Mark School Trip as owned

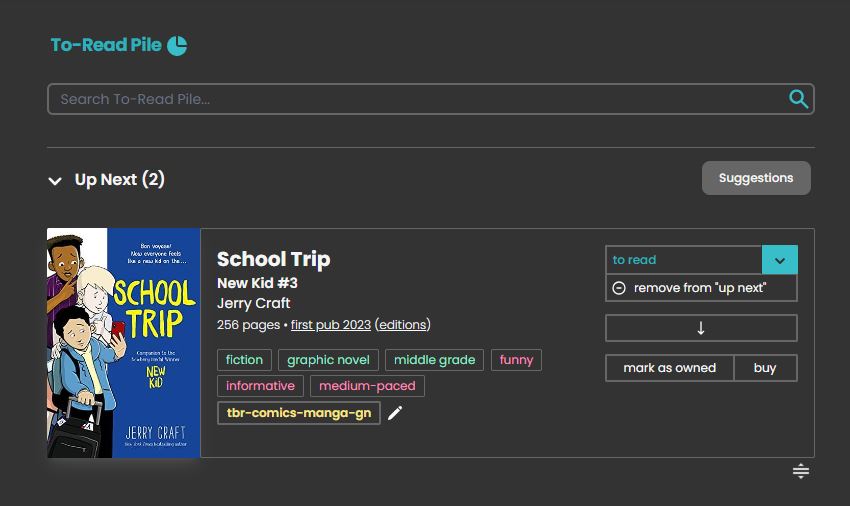point(669,368)
